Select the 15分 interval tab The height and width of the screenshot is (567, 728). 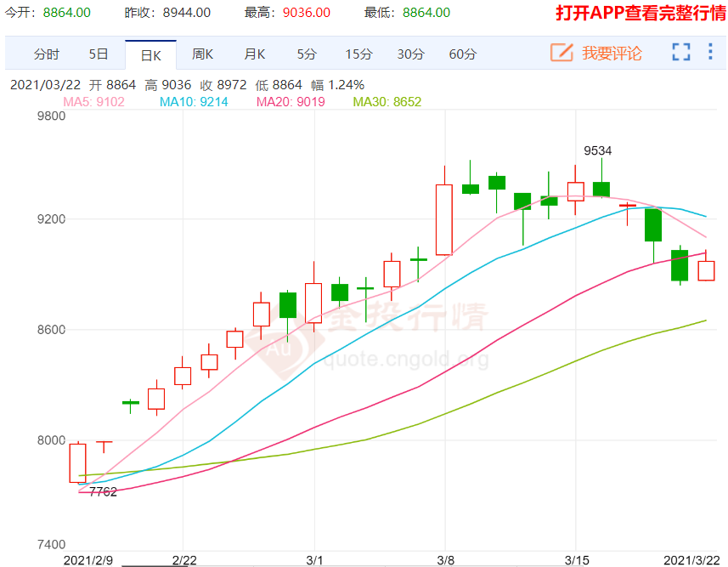[x=358, y=54]
